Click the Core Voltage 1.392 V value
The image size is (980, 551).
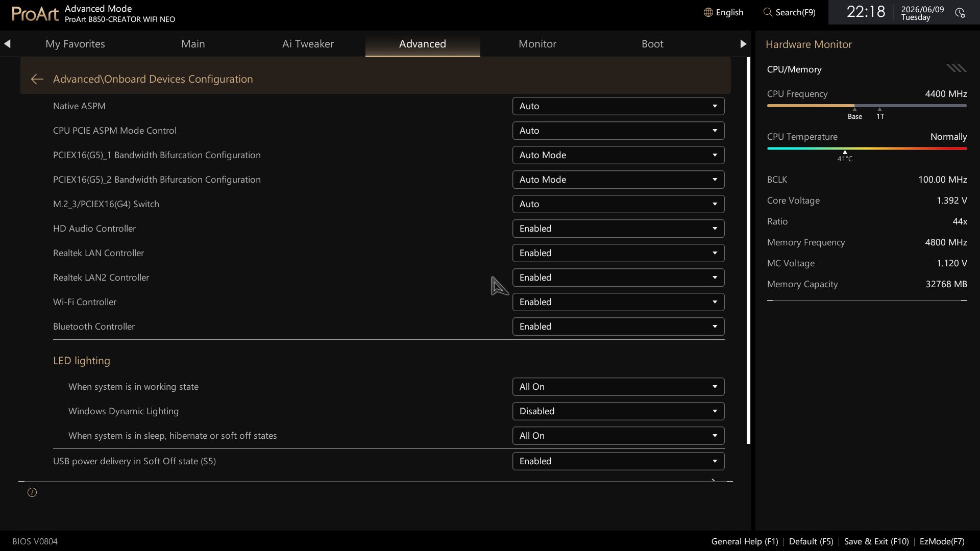(952, 201)
